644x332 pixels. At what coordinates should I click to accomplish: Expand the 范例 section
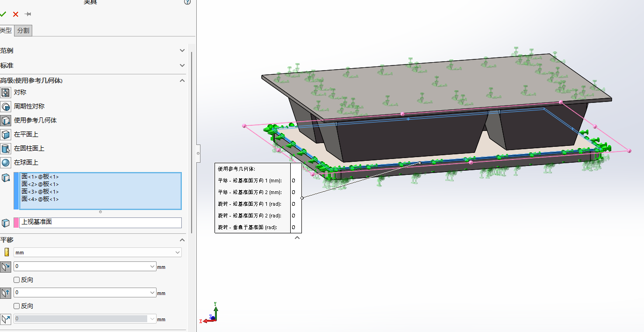tap(182, 51)
